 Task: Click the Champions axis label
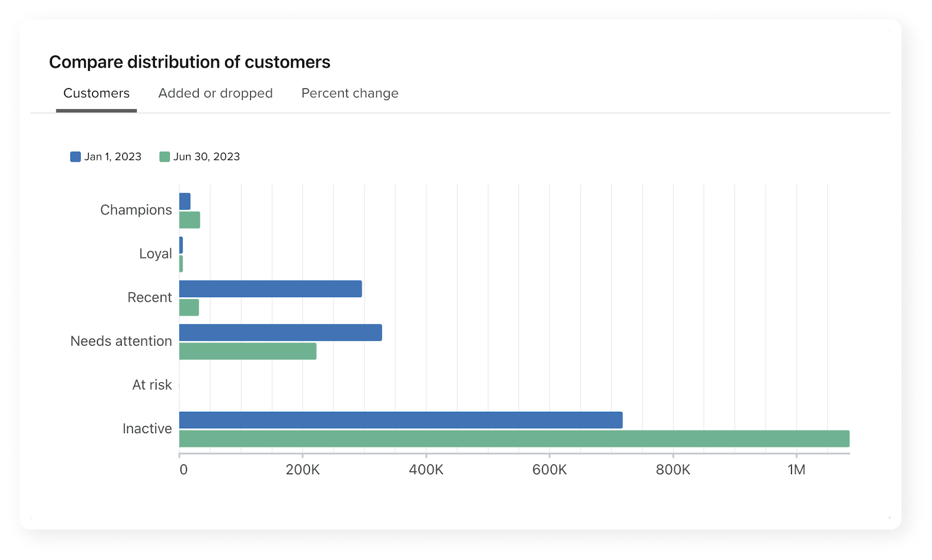click(136, 210)
